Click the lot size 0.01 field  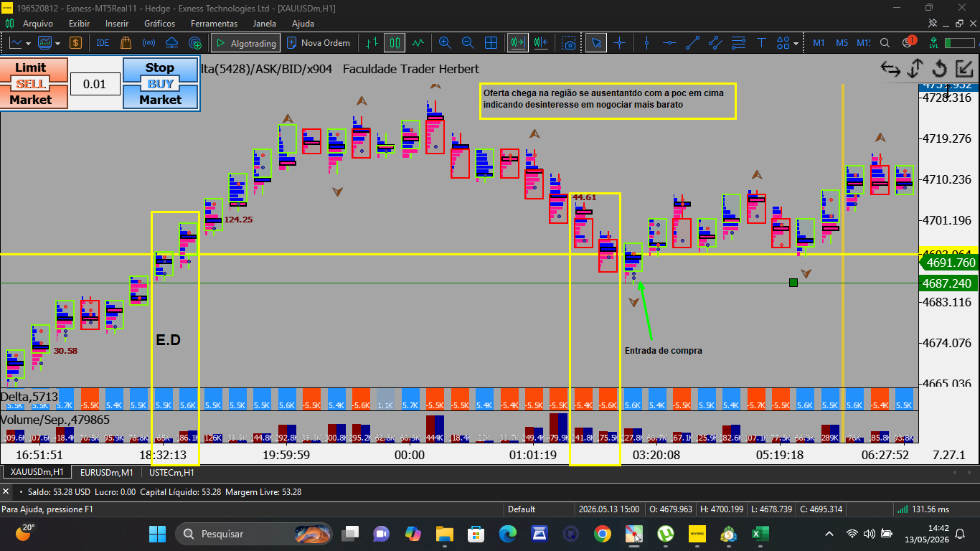pos(94,84)
